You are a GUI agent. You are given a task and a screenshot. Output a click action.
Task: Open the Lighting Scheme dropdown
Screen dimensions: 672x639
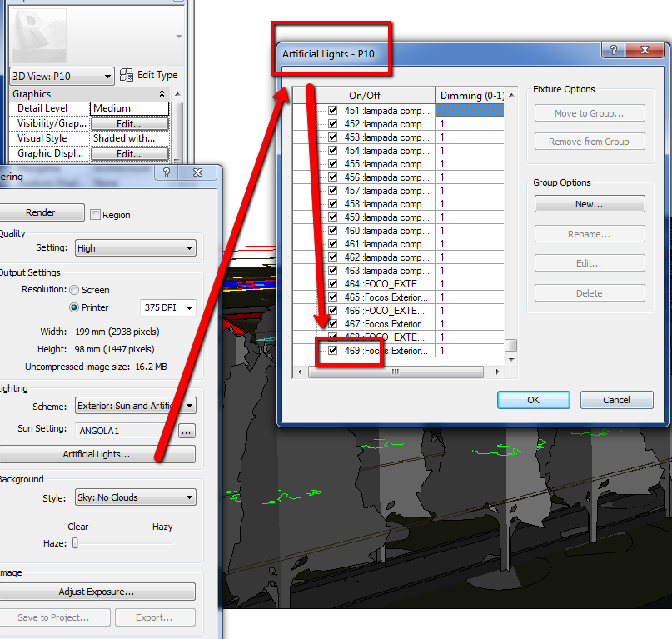click(136, 406)
